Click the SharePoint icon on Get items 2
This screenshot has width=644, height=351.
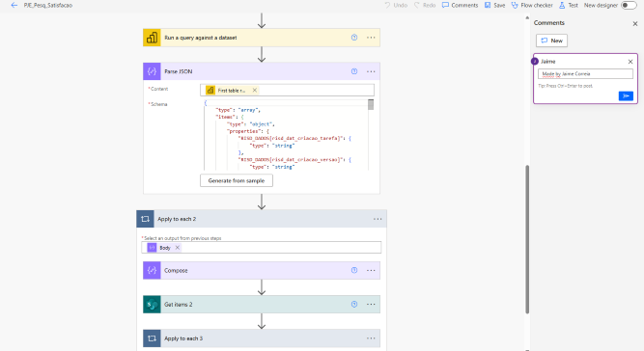coord(152,305)
